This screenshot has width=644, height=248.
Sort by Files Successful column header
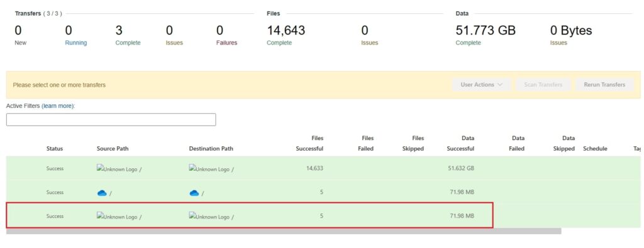(309, 144)
